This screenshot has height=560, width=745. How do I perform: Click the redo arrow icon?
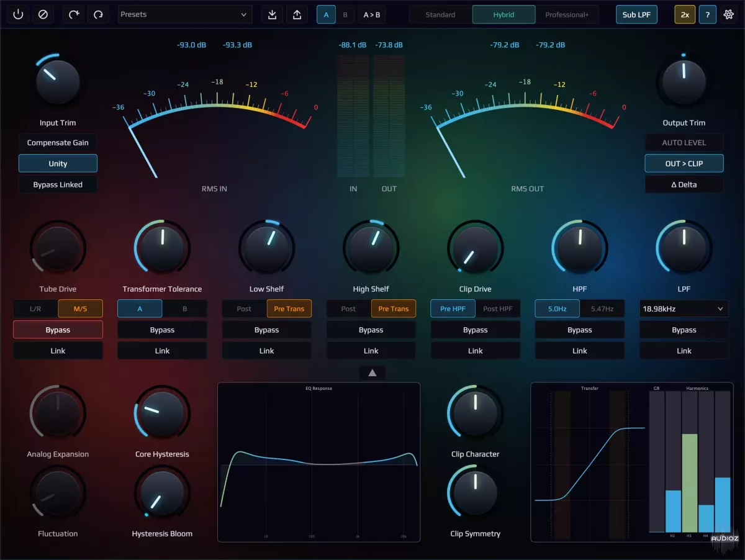[x=98, y=14]
